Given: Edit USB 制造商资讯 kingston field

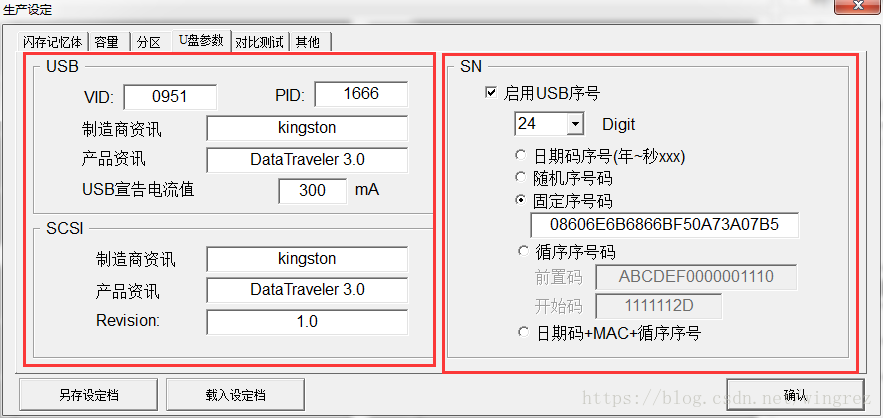Looking at the screenshot, I should click(307, 128).
